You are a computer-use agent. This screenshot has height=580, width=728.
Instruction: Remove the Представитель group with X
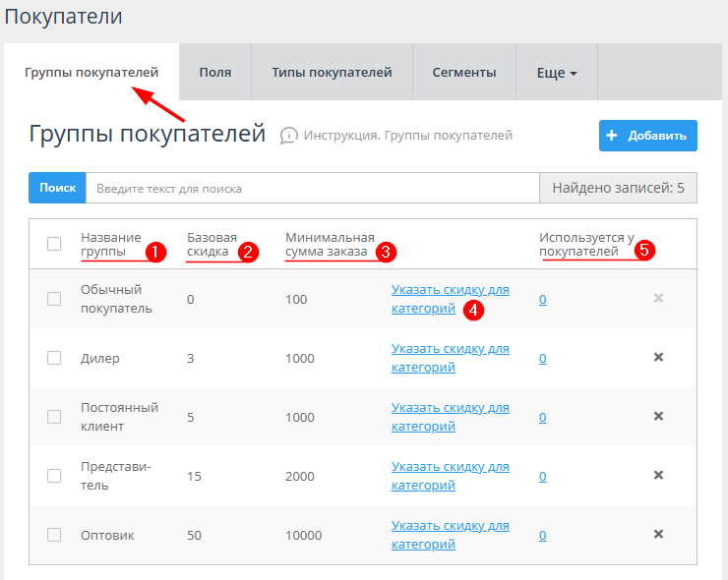tap(658, 476)
